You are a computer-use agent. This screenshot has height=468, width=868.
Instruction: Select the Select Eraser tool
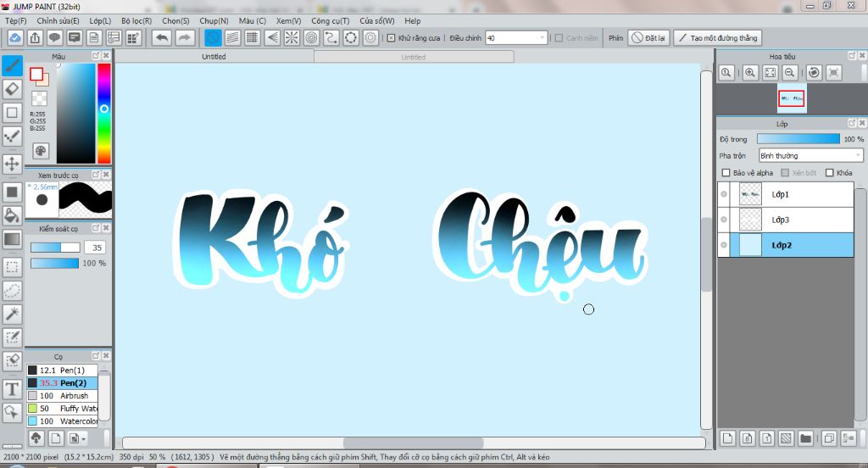12,361
